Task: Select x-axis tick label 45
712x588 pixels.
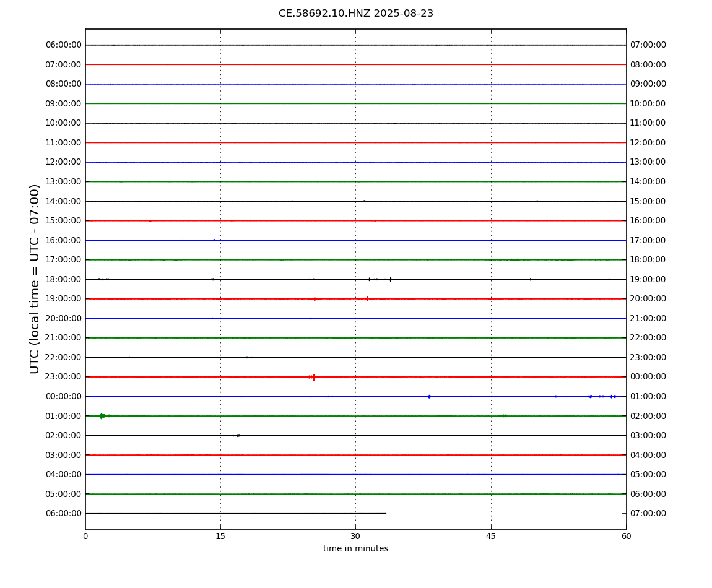Action: point(491,536)
